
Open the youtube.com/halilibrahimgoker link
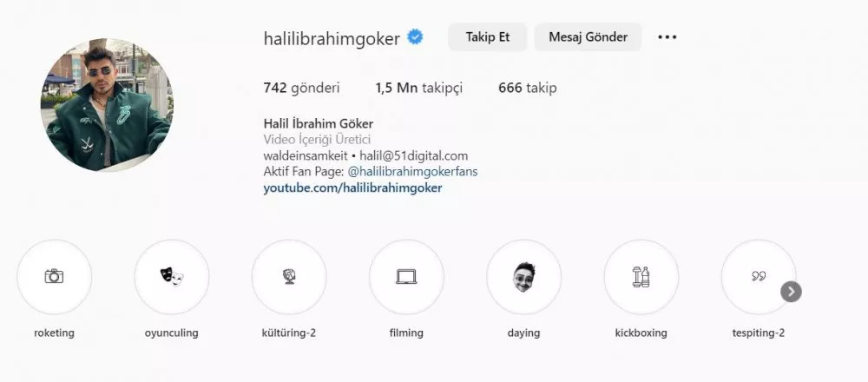[352, 188]
